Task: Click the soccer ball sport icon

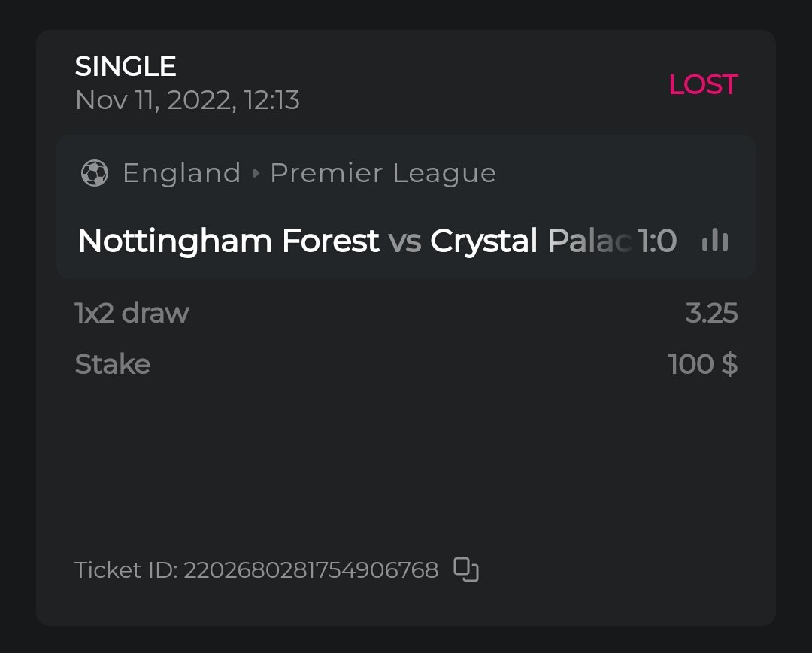Action: (x=95, y=173)
